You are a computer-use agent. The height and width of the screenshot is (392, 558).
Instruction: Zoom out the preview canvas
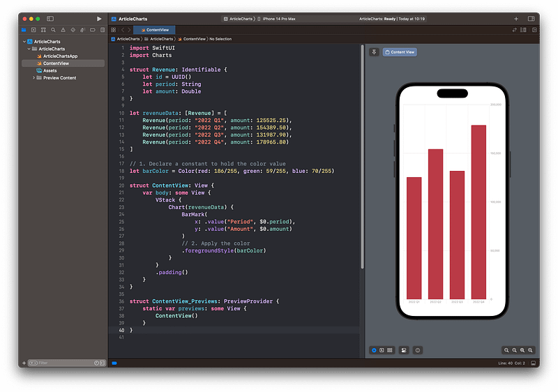click(x=506, y=350)
